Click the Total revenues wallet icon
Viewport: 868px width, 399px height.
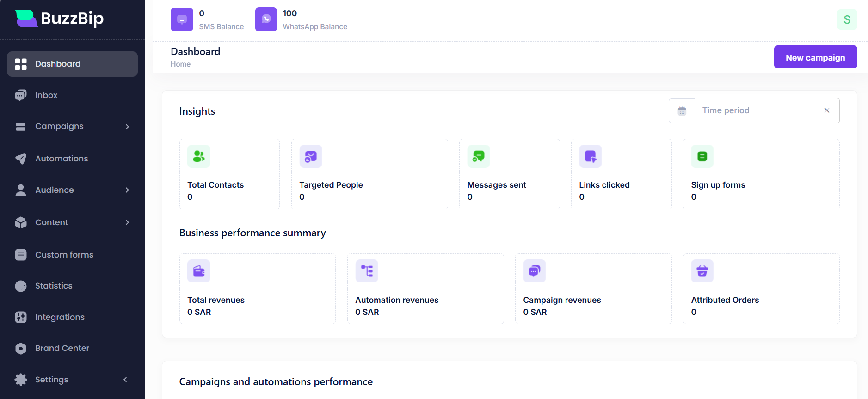point(199,271)
